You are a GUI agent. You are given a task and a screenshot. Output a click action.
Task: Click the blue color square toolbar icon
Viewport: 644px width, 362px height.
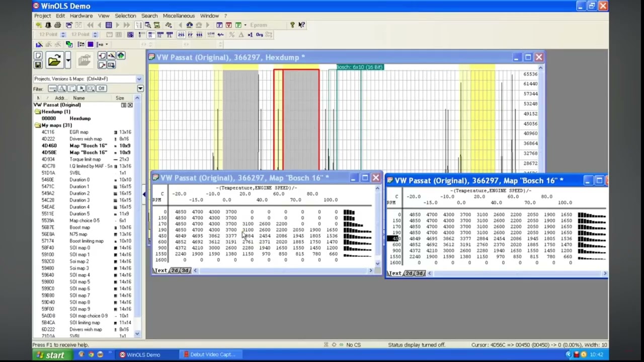pos(90,44)
